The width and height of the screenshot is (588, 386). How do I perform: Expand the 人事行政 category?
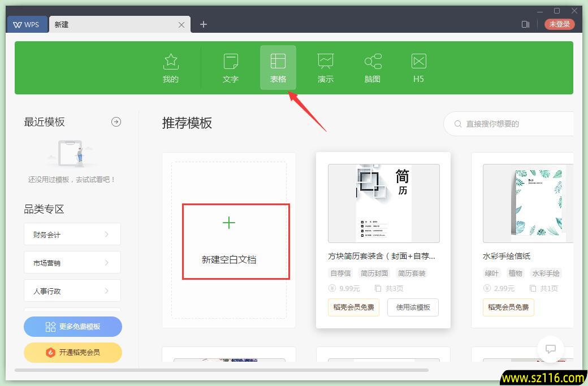point(72,290)
